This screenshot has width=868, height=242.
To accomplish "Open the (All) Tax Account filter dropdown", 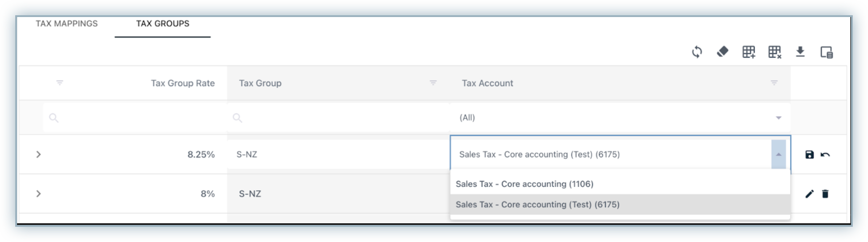I will click(778, 118).
